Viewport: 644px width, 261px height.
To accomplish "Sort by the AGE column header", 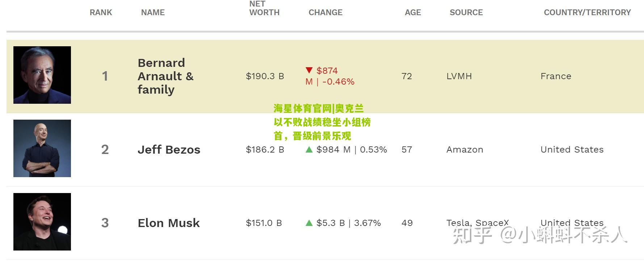I will [x=413, y=12].
